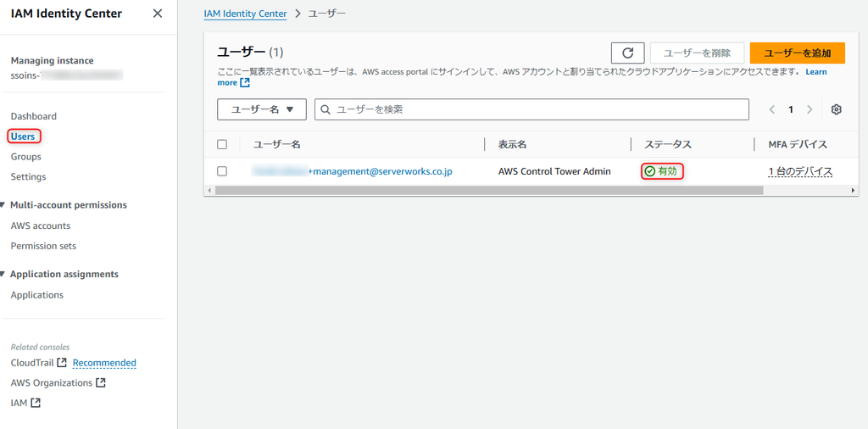Click page number 1

[791, 109]
